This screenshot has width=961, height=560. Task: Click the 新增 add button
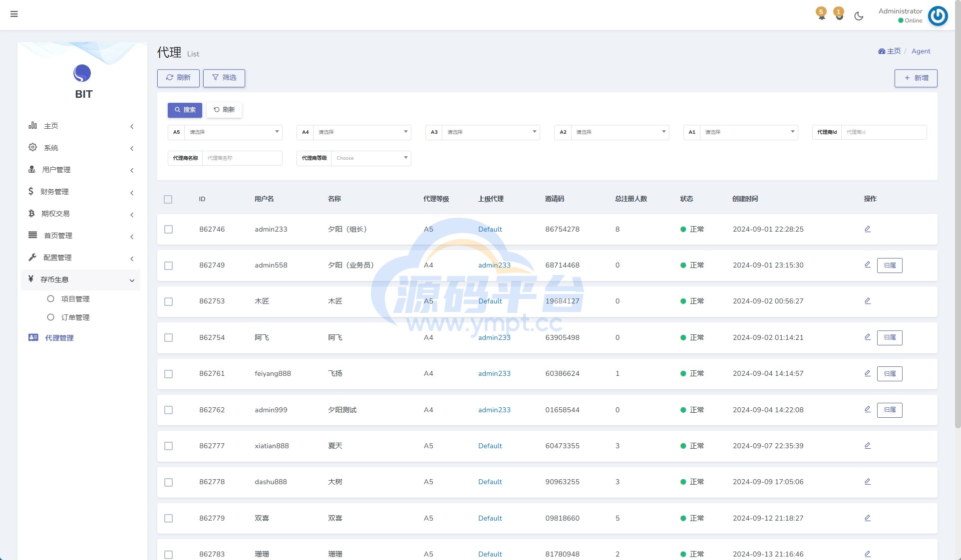pyautogui.click(x=916, y=78)
